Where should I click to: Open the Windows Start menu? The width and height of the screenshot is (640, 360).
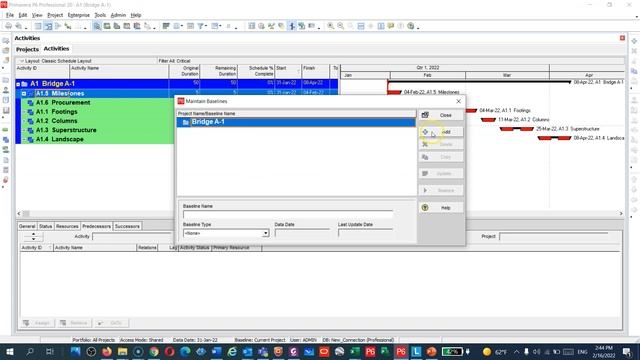[10, 351]
